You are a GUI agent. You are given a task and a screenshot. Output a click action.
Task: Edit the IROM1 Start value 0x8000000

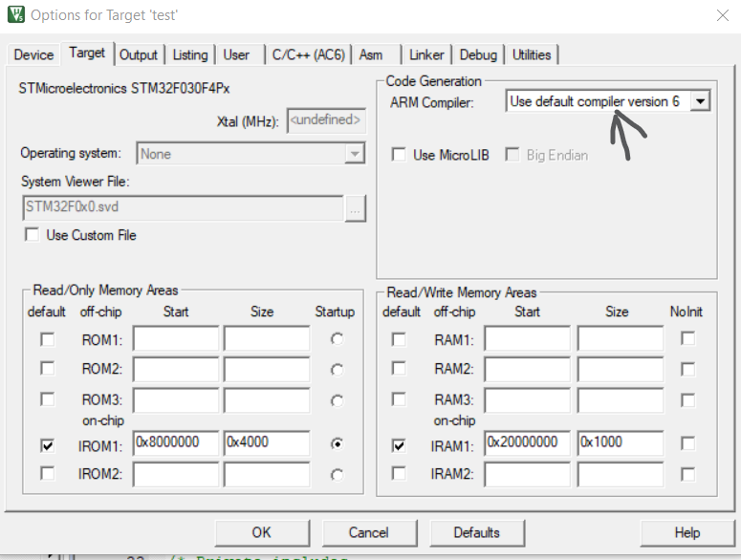(x=176, y=442)
